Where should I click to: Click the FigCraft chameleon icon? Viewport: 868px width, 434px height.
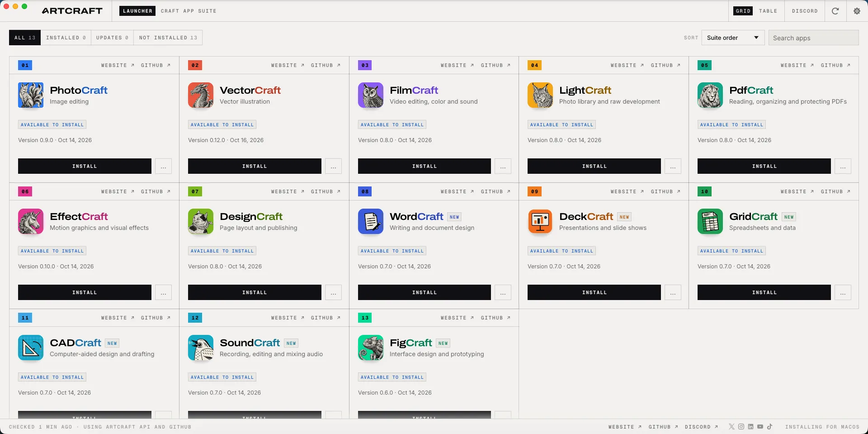coord(371,348)
